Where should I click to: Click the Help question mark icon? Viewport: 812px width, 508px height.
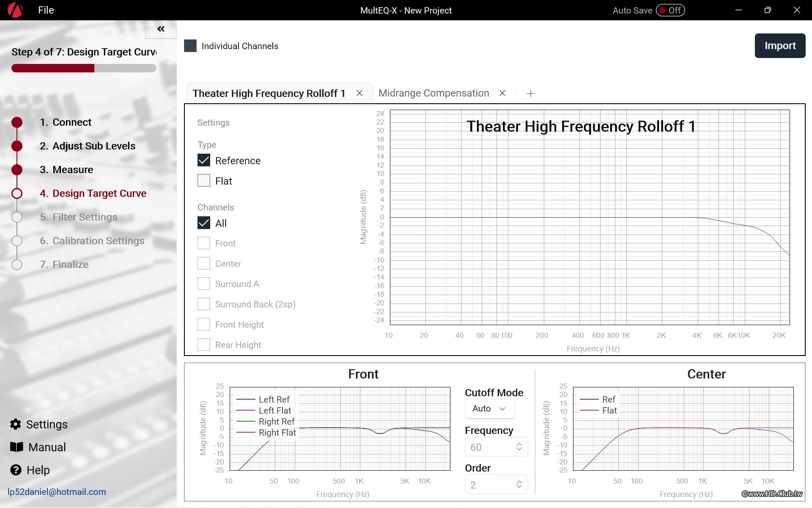pyautogui.click(x=16, y=470)
